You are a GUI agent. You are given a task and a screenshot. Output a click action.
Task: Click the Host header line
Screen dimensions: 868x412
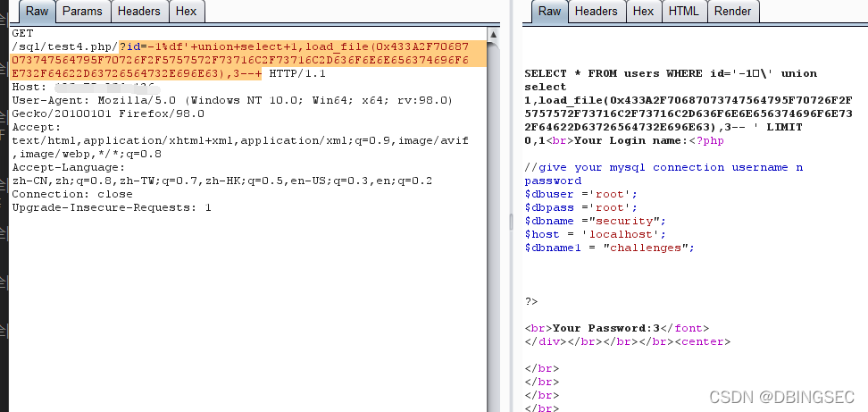(x=86, y=87)
